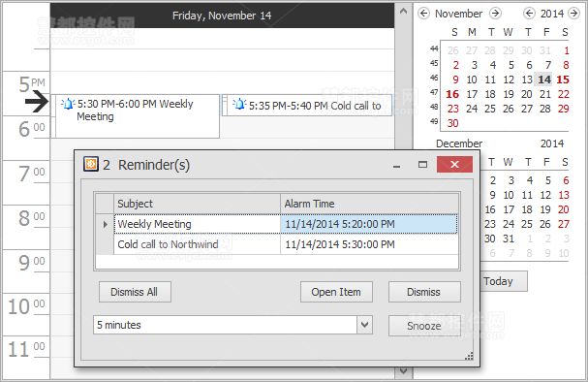Click the November month name
This screenshot has height=382, width=588.
point(458,14)
